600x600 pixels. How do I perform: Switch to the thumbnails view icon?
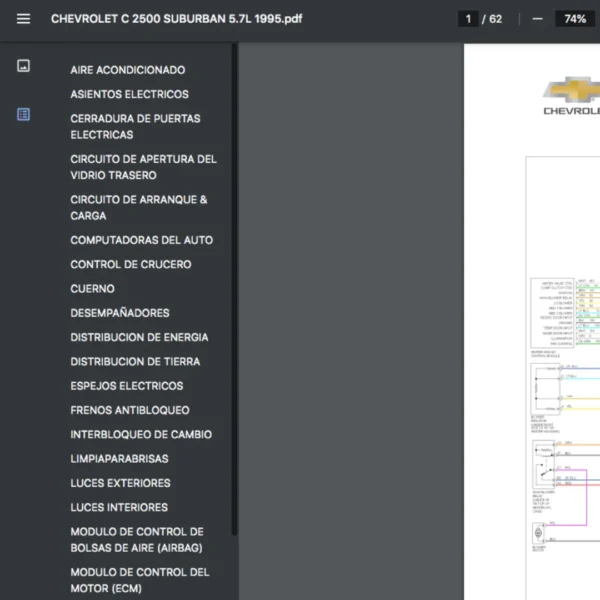pyautogui.click(x=24, y=66)
